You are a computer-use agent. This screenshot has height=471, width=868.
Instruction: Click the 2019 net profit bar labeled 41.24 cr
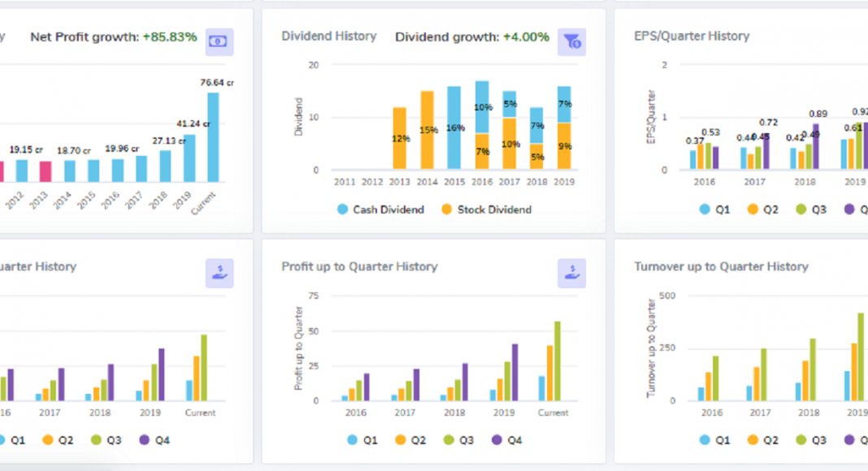(189, 158)
